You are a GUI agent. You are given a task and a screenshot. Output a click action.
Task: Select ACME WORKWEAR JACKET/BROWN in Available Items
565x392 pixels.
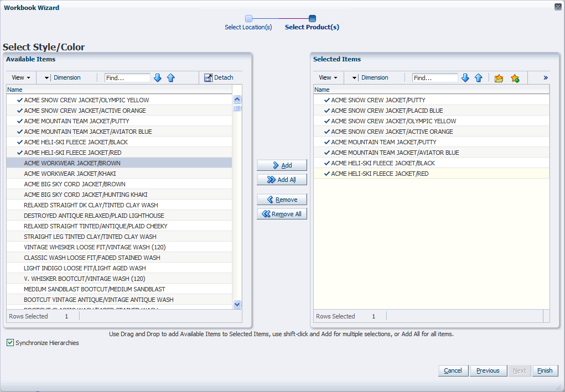tap(120, 163)
